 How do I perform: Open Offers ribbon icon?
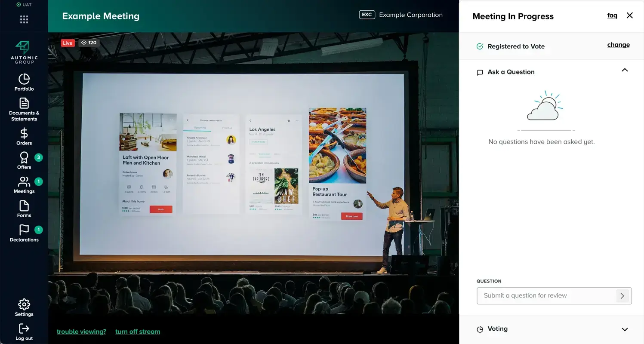24,157
